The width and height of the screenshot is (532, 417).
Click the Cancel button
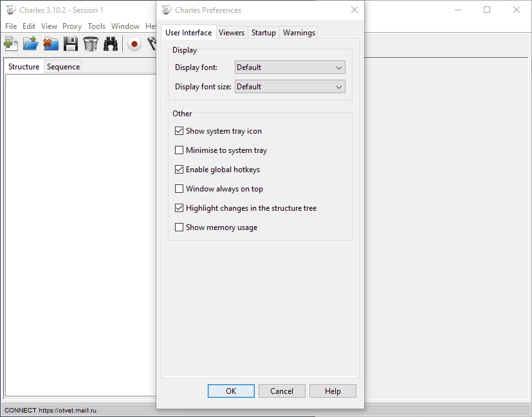click(282, 391)
